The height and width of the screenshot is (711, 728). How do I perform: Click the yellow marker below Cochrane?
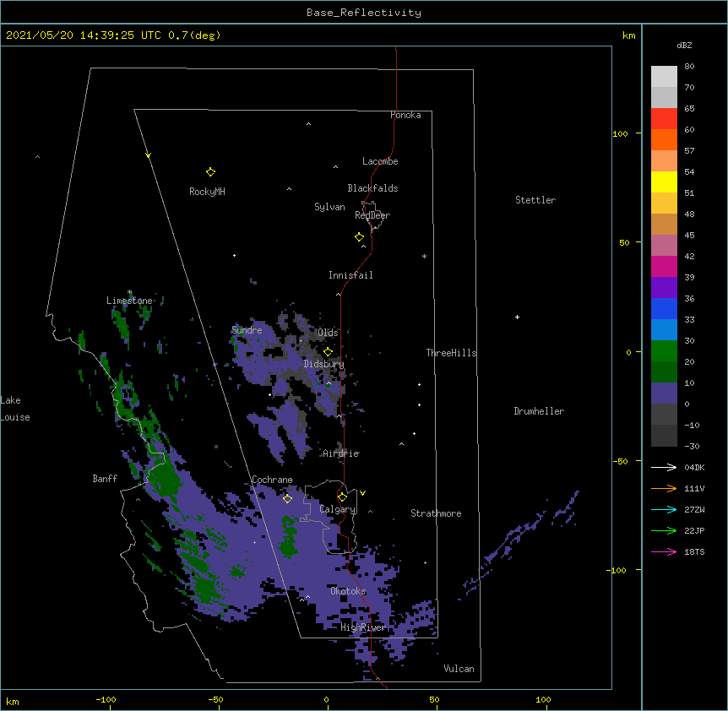point(287,498)
